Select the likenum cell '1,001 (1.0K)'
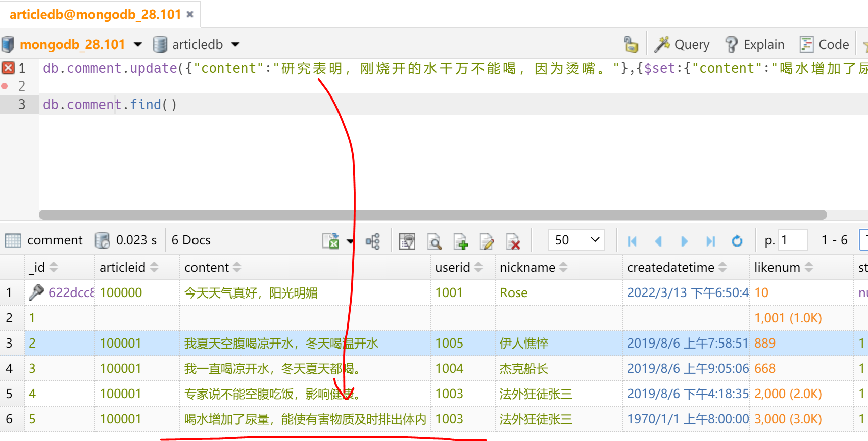Screen dimensions: 868x441 pyautogui.click(x=801, y=318)
